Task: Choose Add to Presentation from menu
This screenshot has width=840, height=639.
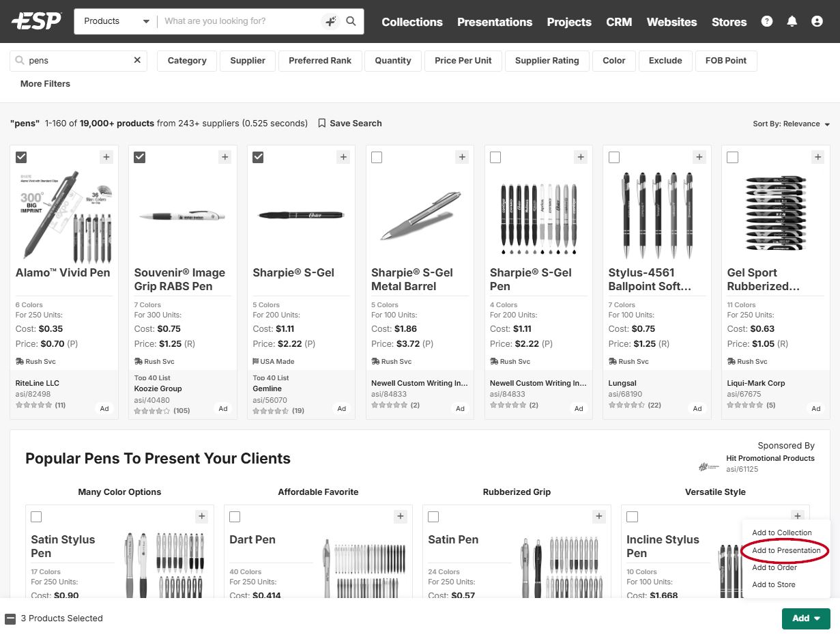Action: point(785,550)
